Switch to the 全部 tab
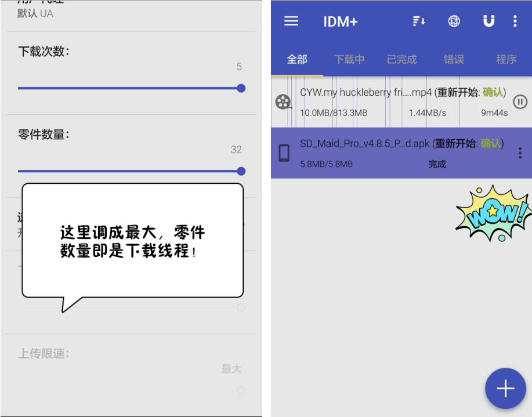This screenshot has height=417, width=532. tap(297, 59)
